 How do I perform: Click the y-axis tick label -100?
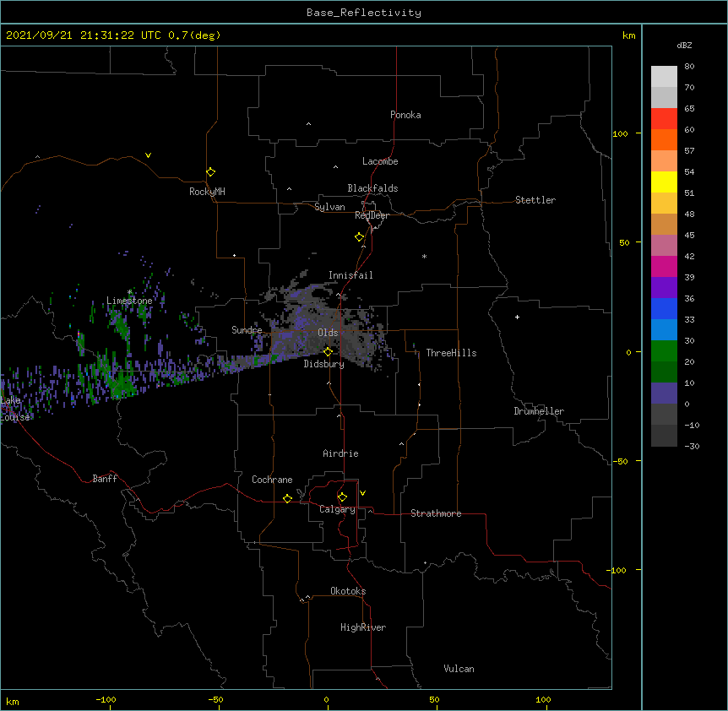pyautogui.click(x=617, y=570)
